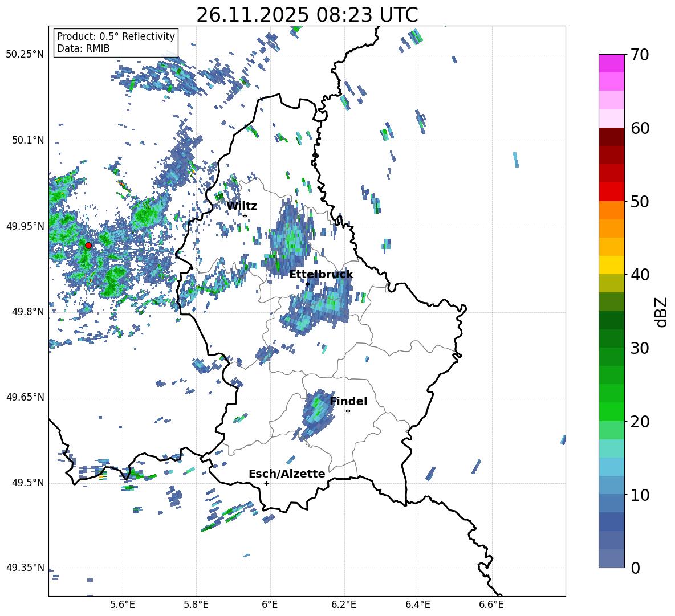Pick the magenta swatch atop the colorbar

click(612, 63)
